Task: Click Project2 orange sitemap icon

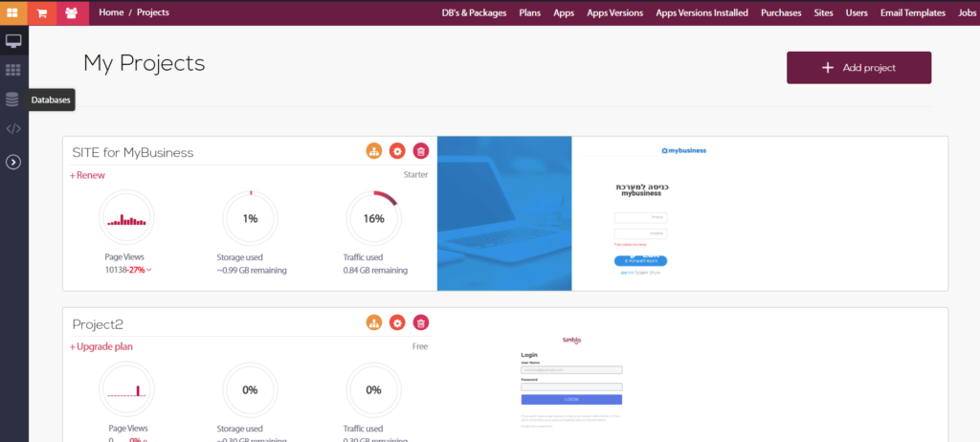Action: coord(374,323)
